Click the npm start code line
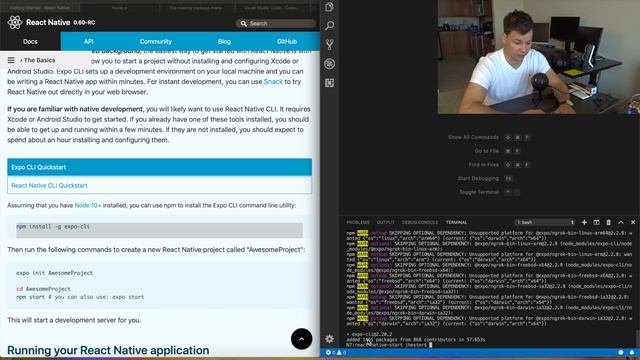Viewport: 640px width, 360px height. (80, 297)
